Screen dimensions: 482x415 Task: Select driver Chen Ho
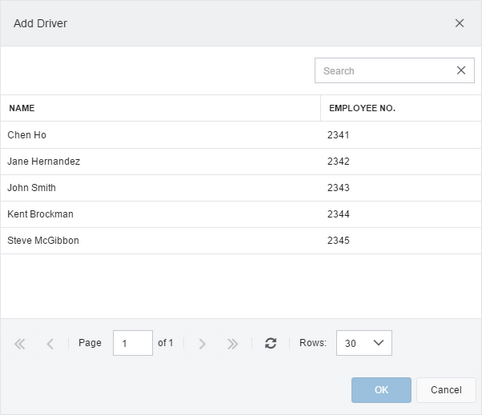pyautogui.click(x=241, y=135)
